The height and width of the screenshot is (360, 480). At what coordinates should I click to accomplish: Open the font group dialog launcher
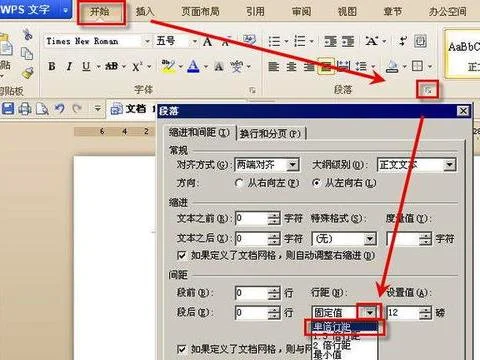[x=253, y=90]
